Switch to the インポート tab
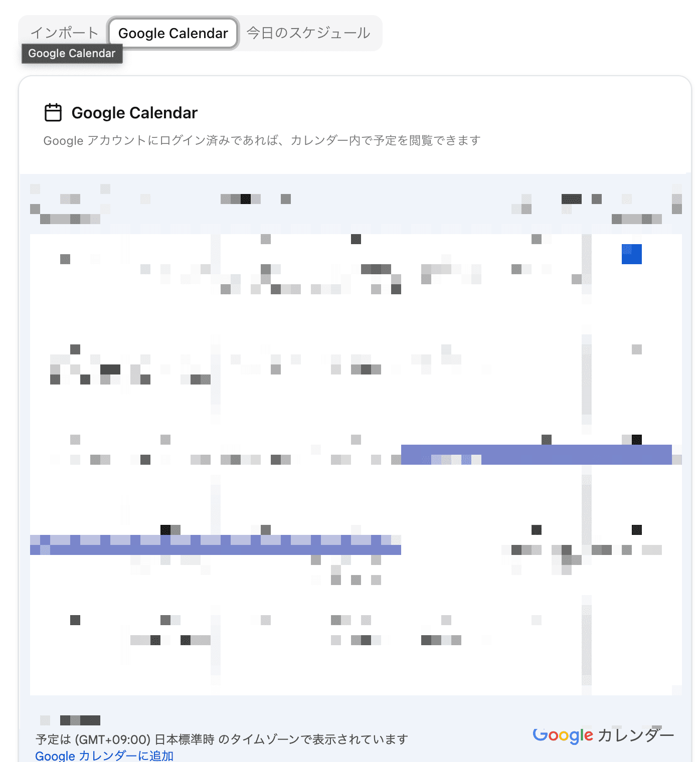 pyautogui.click(x=64, y=33)
